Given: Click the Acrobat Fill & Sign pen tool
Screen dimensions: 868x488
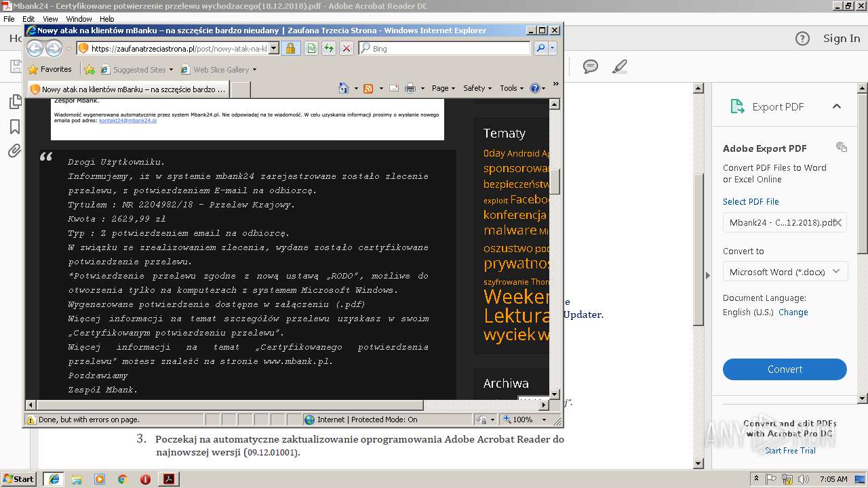Looking at the screenshot, I should pos(619,66).
